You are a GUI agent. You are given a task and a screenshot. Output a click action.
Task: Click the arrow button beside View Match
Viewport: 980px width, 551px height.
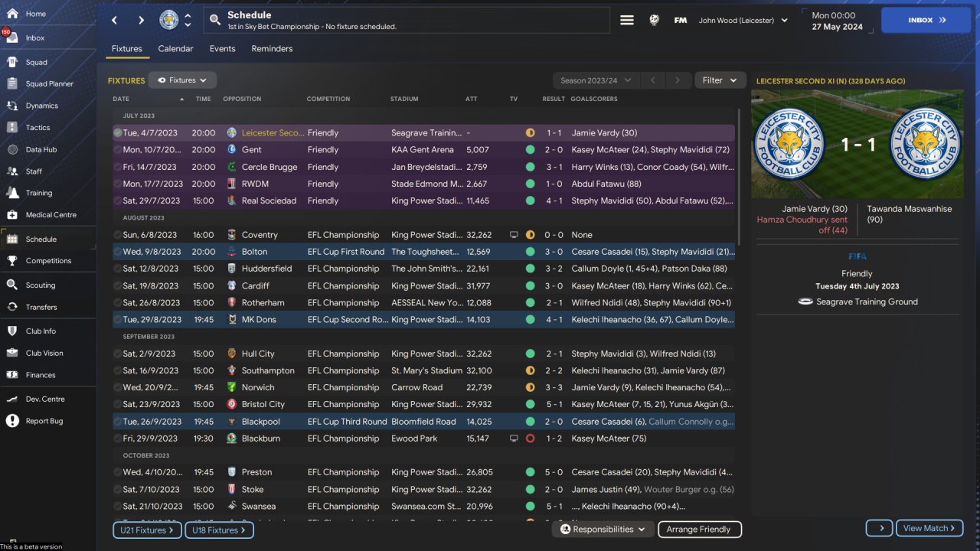tap(880, 528)
